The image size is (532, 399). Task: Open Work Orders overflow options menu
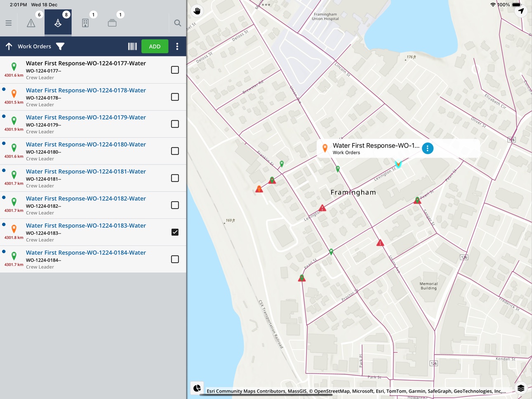pos(177,47)
